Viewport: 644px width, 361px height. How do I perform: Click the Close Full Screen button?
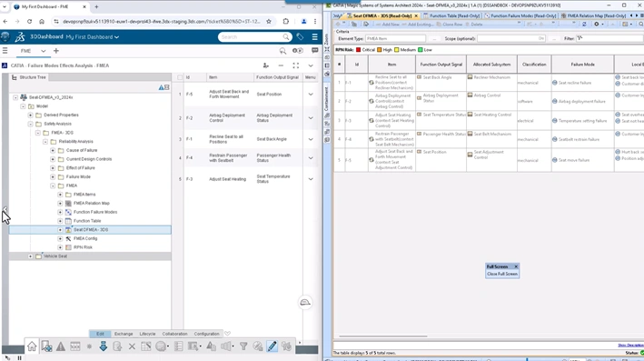click(502, 274)
